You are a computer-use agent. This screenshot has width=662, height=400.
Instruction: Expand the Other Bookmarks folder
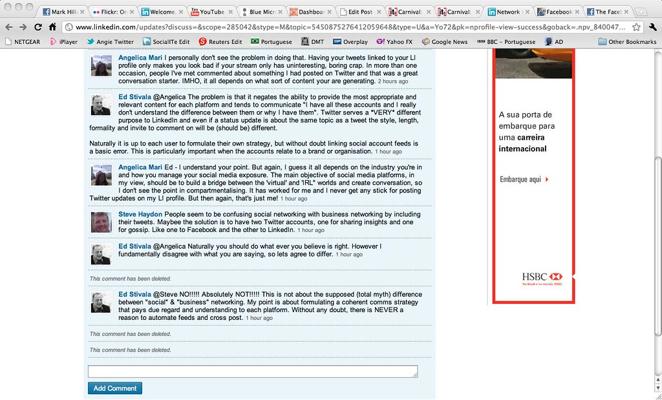[x=627, y=43]
